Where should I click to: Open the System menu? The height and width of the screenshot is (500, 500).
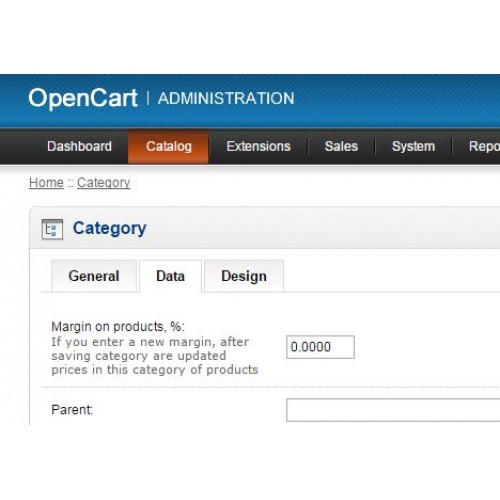(413, 146)
